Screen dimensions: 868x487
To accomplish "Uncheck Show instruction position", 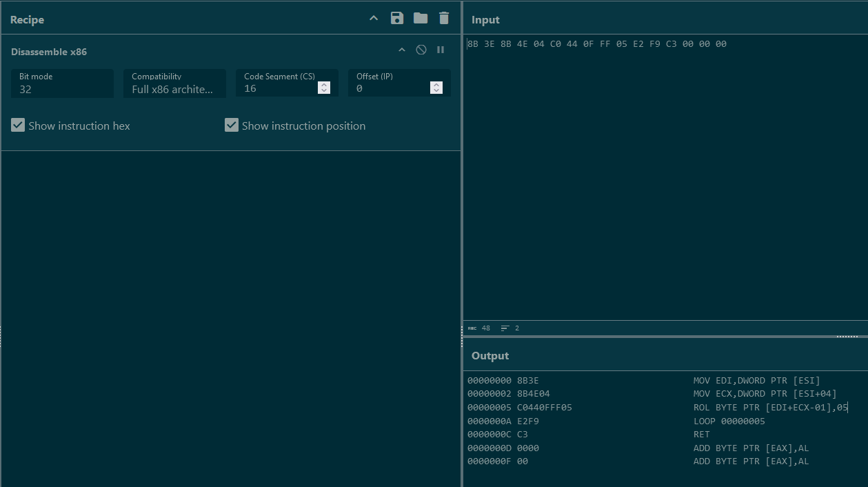I will pos(232,126).
